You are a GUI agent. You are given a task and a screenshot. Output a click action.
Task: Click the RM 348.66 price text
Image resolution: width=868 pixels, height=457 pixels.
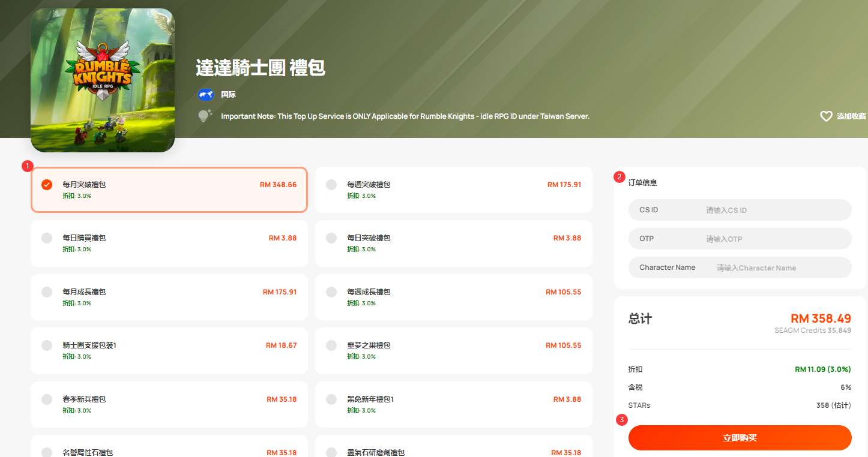click(x=278, y=185)
